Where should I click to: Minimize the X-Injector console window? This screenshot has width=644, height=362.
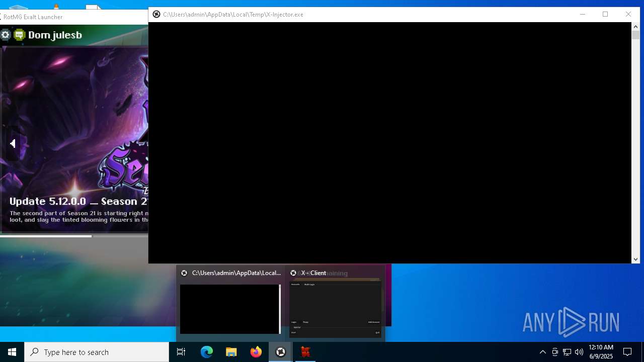(583, 15)
